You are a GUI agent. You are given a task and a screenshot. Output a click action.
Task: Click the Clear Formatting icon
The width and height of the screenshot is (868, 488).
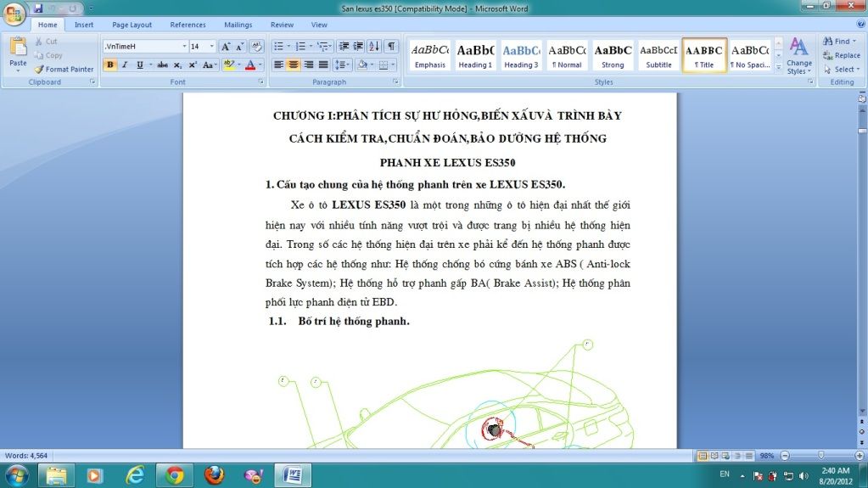tap(256, 47)
